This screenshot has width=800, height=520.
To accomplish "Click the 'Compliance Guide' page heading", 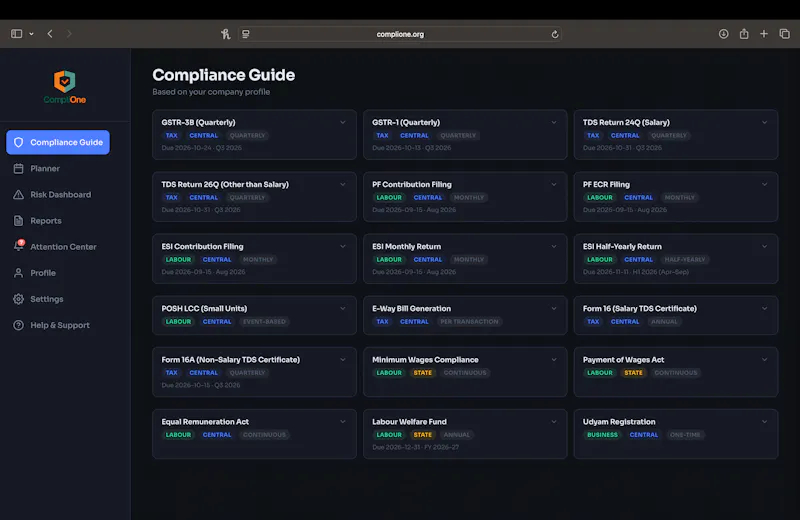I will pyautogui.click(x=223, y=75).
